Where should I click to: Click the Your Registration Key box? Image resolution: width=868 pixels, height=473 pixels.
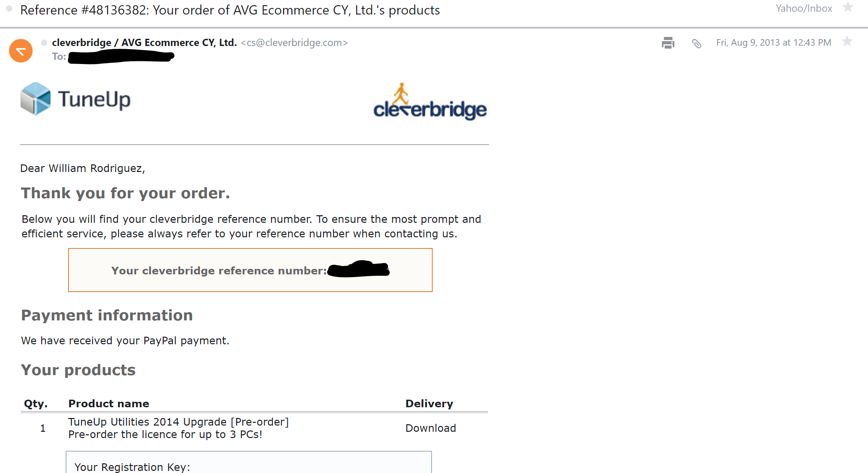pyautogui.click(x=248, y=463)
